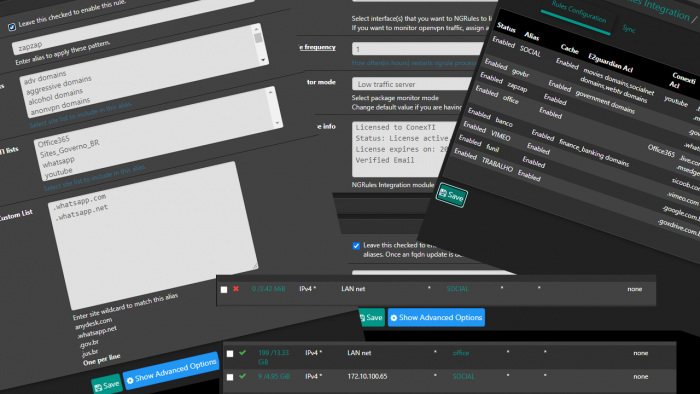The height and width of the screenshot is (394, 700).
Task: Click scroll-up arrow of the Office365 list box
Action: [x=271, y=92]
